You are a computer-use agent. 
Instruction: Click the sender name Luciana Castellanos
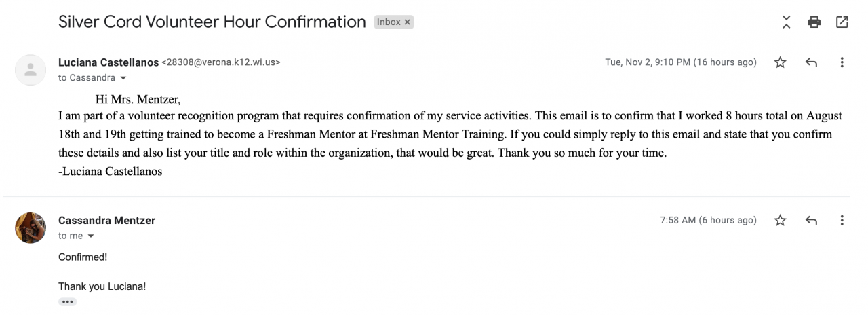click(x=108, y=62)
